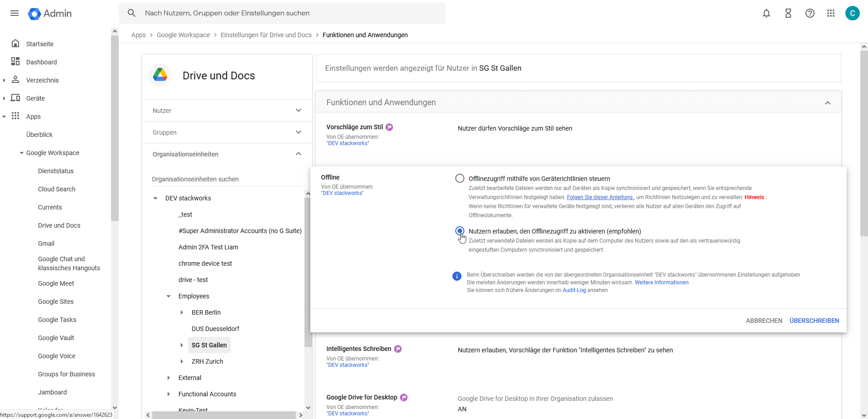Click the blue info icon in Offline panel
The height and width of the screenshot is (419, 868).
tap(457, 276)
